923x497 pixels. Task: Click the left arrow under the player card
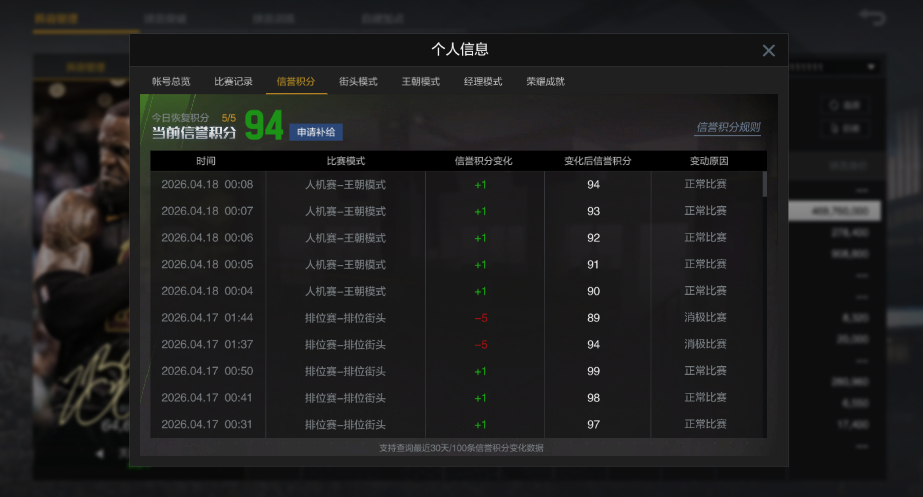[x=100, y=453]
